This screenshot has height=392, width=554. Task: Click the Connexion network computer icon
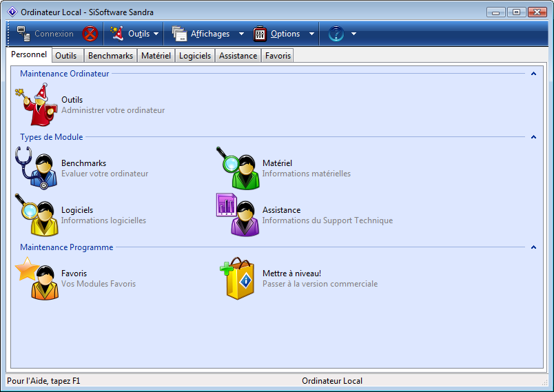coord(23,34)
